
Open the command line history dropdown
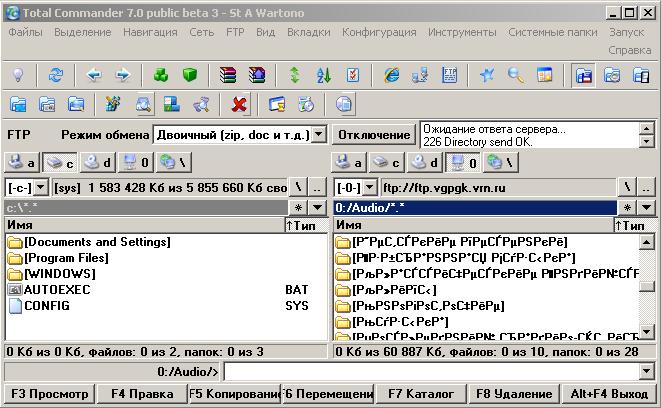click(x=647, y=371)
